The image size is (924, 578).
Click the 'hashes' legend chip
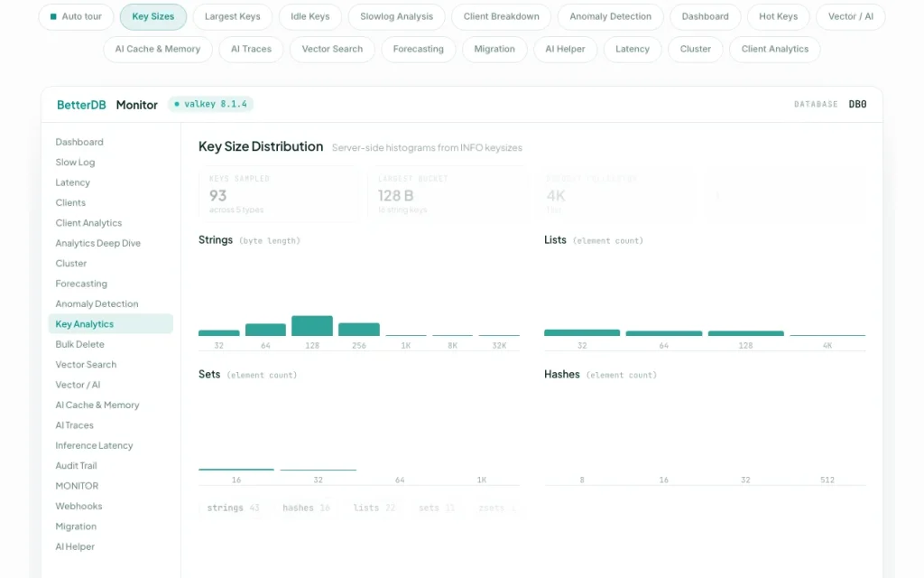point(307,508)
